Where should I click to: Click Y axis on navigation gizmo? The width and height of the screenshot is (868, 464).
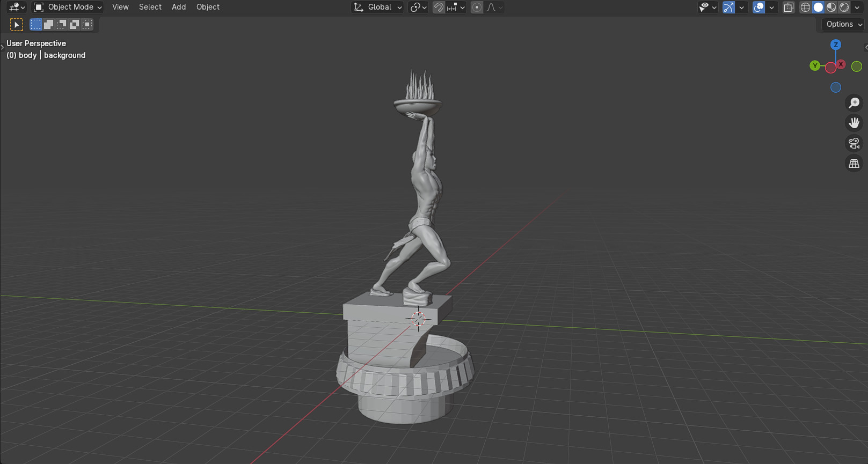click(815, 65)
